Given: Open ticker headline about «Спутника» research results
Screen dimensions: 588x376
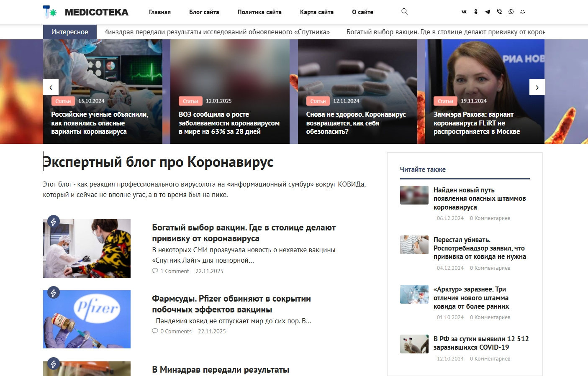Looking at the screenshot, I should pos(217,32).
